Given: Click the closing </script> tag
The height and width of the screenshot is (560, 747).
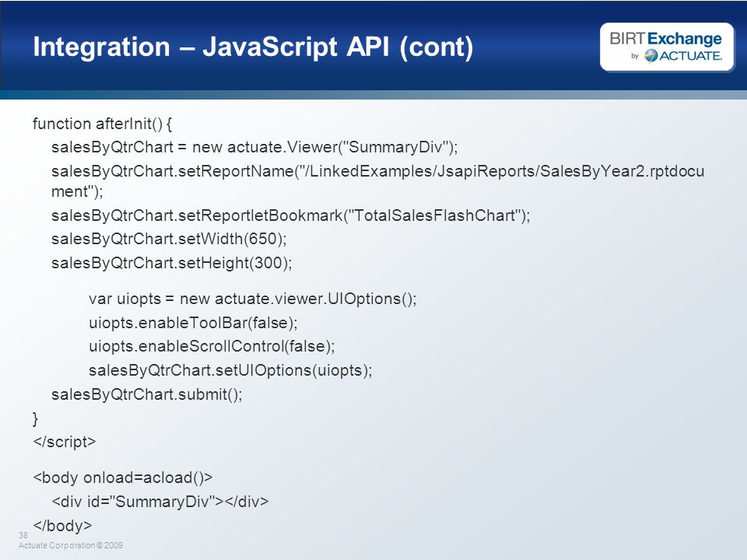Looking at the screenshot, I should [x=65, y=442].
